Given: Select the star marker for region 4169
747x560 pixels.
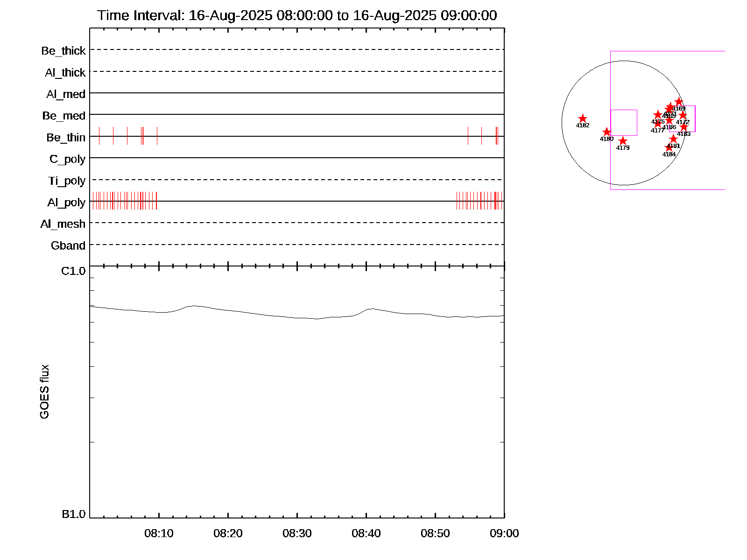Looking at the screenshot, I should click(679, 102).
